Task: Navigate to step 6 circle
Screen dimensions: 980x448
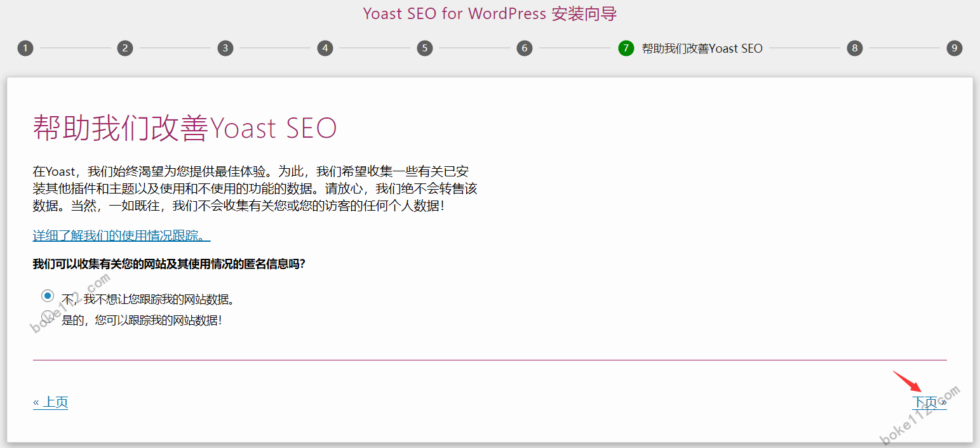Action: (x=525, y=48)
